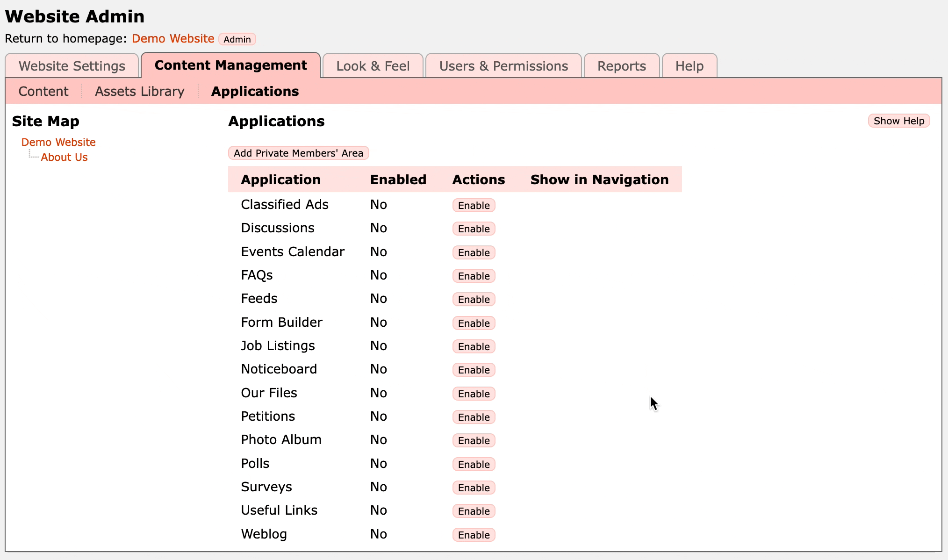This screenshot has width=948, height=560.
Task: Select the Assets Library sub-tab
Action: (140, 91)
